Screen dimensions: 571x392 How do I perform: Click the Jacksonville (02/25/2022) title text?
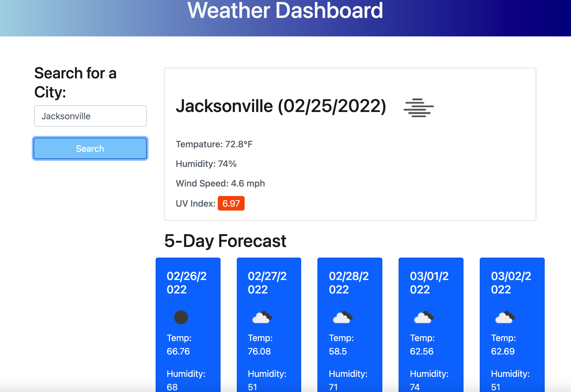tap(281, 106)
